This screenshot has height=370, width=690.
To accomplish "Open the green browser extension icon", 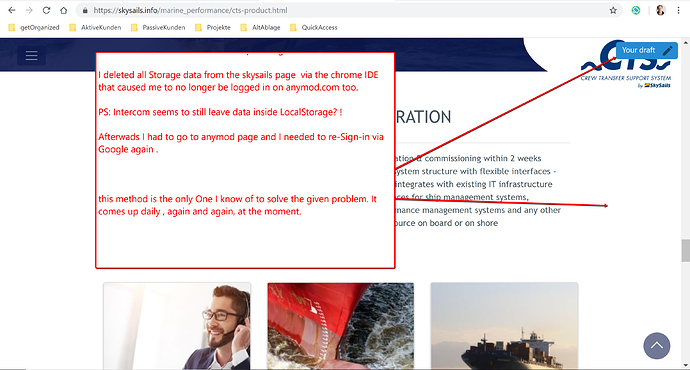I will pos(636,10).
